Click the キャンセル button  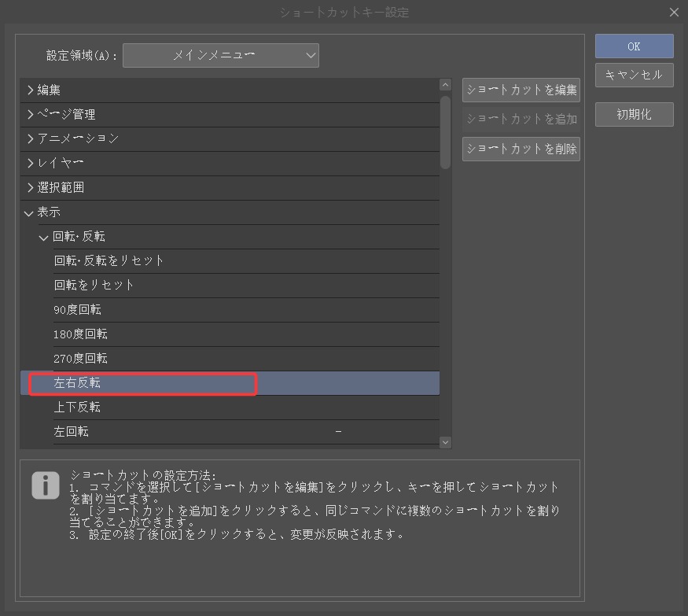[x=634, y=75]
